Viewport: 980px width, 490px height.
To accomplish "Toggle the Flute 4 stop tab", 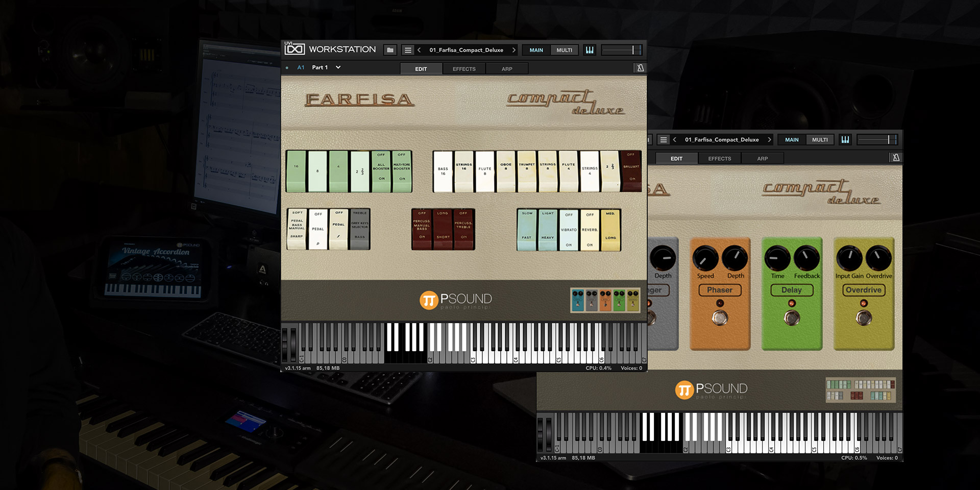I will pos(569,171).
